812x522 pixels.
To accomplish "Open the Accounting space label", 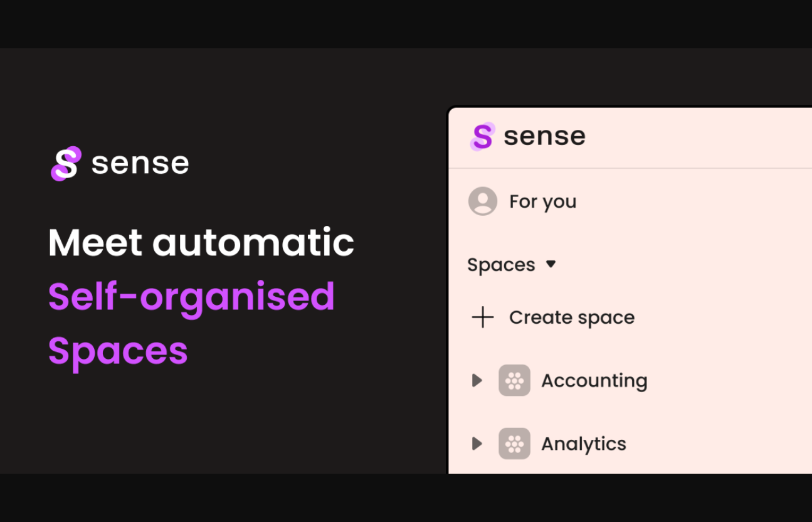I will (594, 380).
